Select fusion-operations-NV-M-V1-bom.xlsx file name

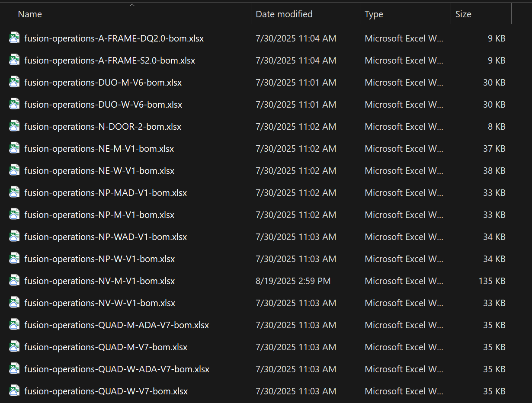click(x=99, y=281)
